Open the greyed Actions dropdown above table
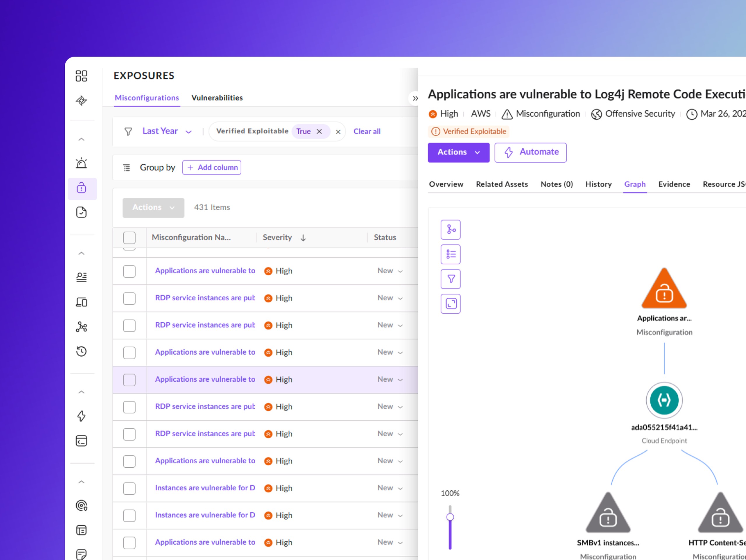 click(x=154, y=208)
